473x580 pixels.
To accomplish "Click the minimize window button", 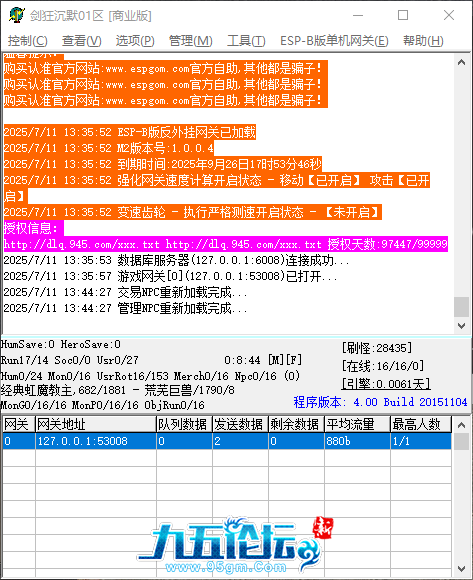I will click(x=358, y=15).
